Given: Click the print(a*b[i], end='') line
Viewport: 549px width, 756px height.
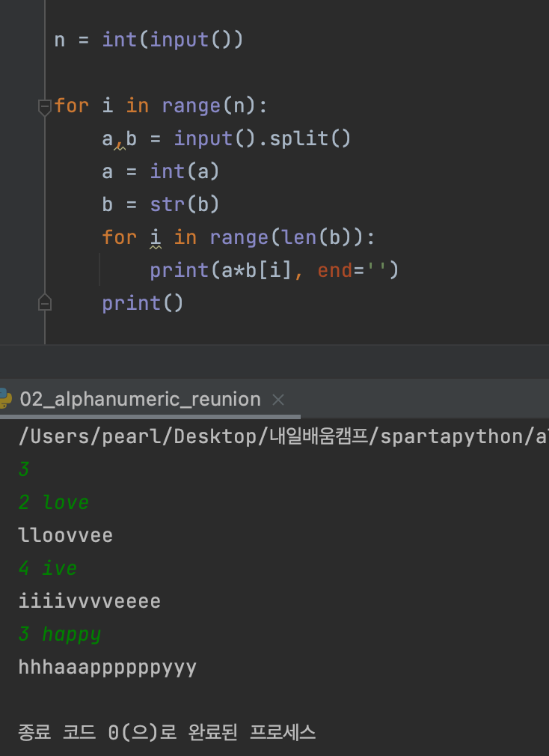Looking at the screenshot, I should click(274, 270).
